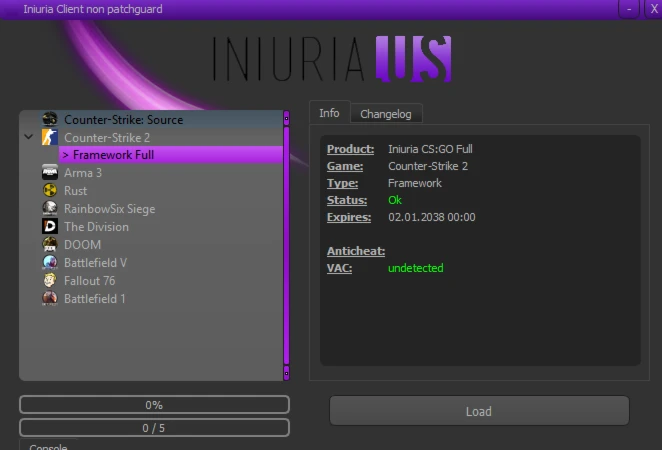Click the window title 'Iniuria Client non patchguard'

(93, 9)
